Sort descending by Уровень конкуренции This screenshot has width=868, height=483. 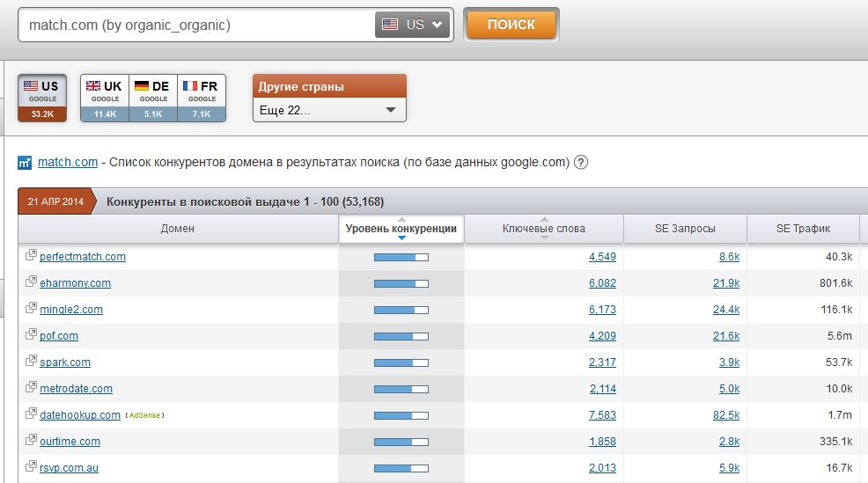click(402, 238)
